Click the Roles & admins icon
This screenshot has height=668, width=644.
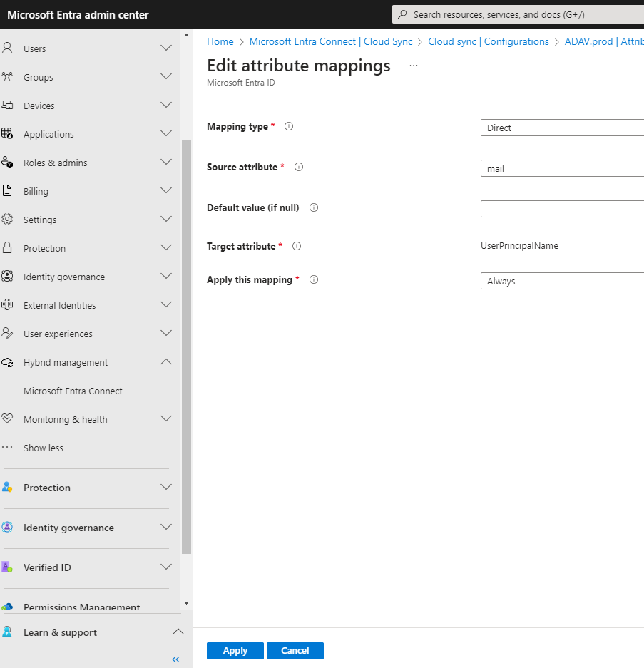[x=7, y=162]
